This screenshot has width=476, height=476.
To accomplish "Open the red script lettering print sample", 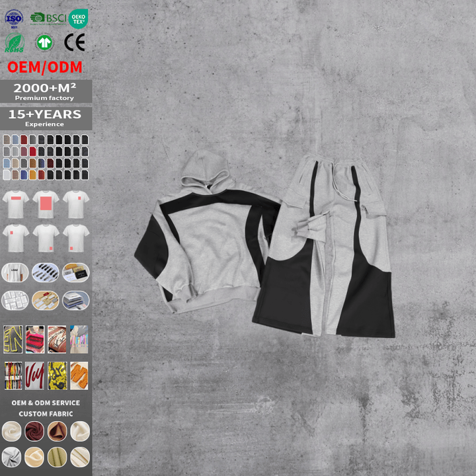I will click(x=34, y=376).
